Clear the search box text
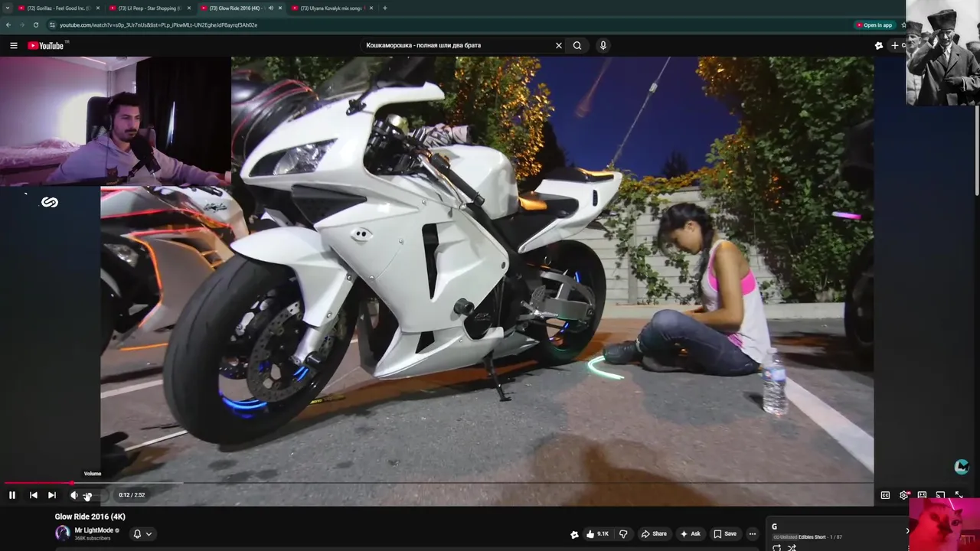 coord(558,46)
